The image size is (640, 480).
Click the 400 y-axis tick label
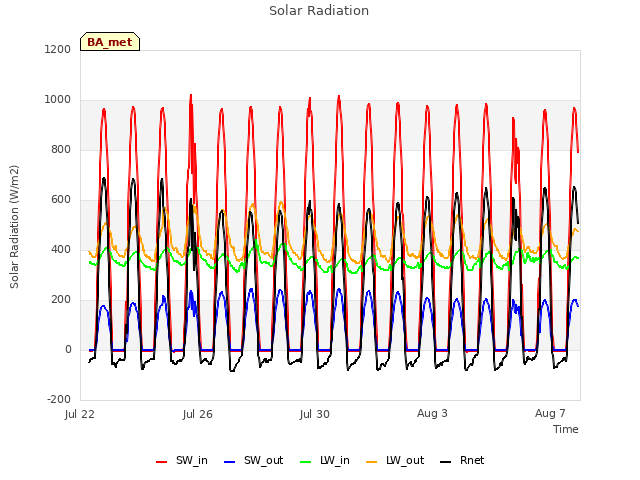tap(61, 249)
